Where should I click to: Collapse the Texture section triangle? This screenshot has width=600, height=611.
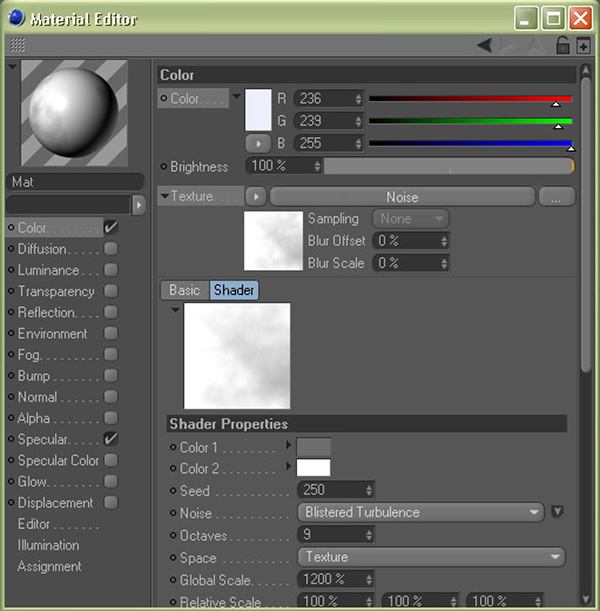click(165, 197)
